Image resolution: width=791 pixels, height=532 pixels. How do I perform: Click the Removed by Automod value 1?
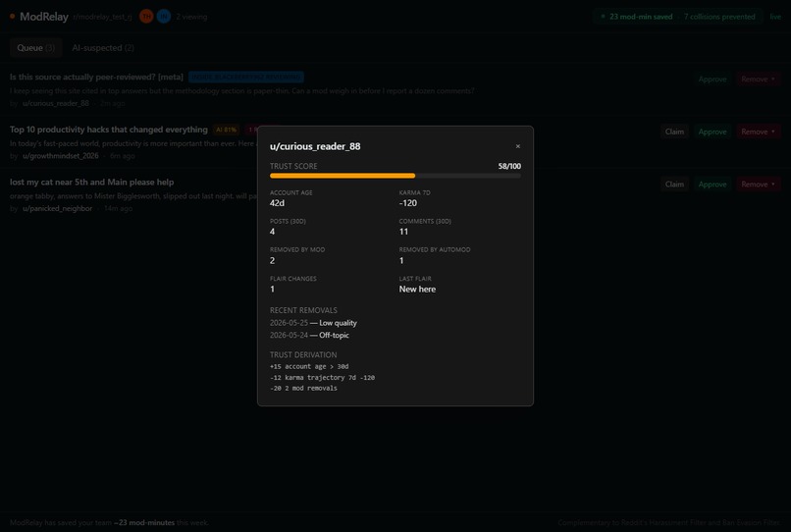click(x=401, y=260)
